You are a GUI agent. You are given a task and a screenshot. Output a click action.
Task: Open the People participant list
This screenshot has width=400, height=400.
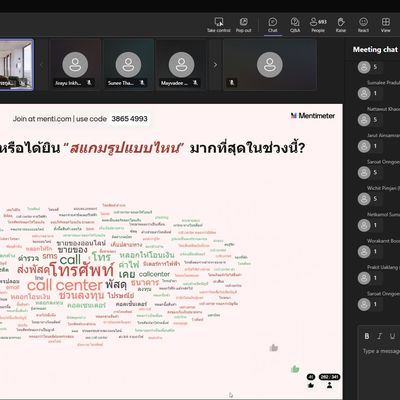tap(318, 25)
